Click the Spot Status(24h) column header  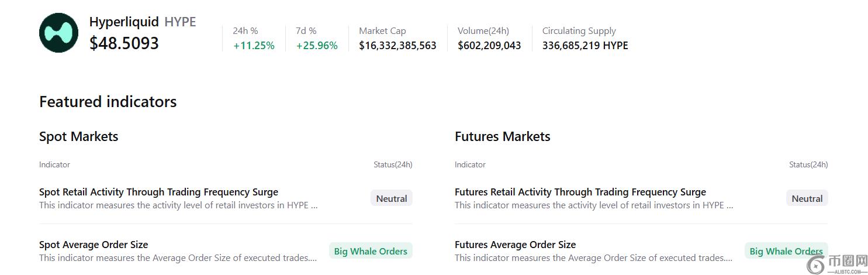[x=393, y=164]
